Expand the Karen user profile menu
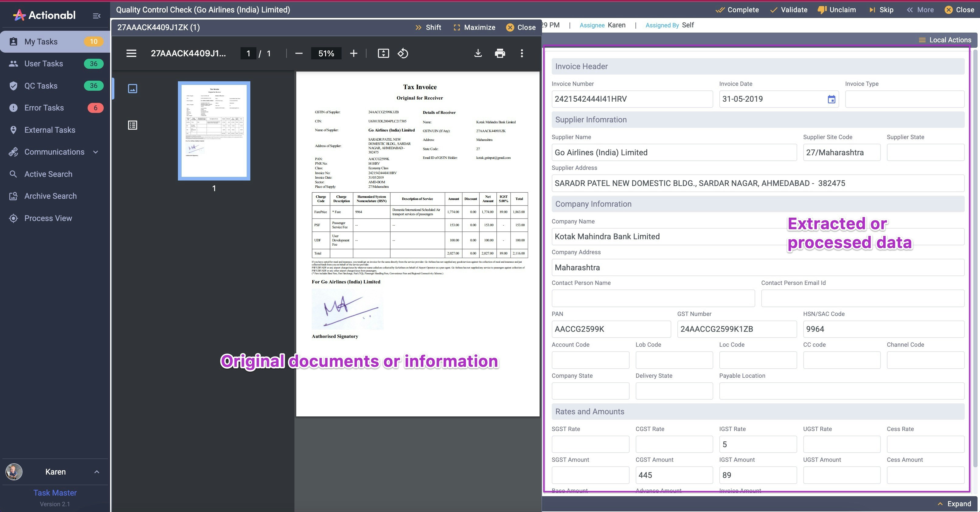980x512 pixels. 97,472
